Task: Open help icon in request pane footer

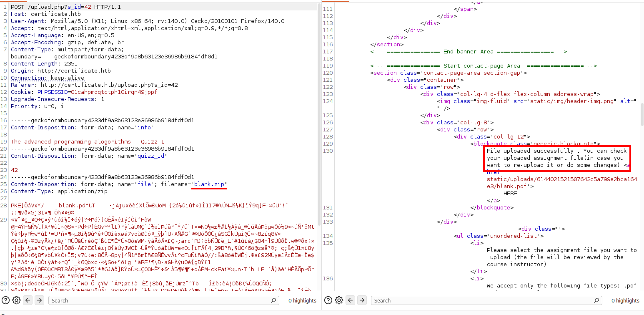Action: click(6, 300)
